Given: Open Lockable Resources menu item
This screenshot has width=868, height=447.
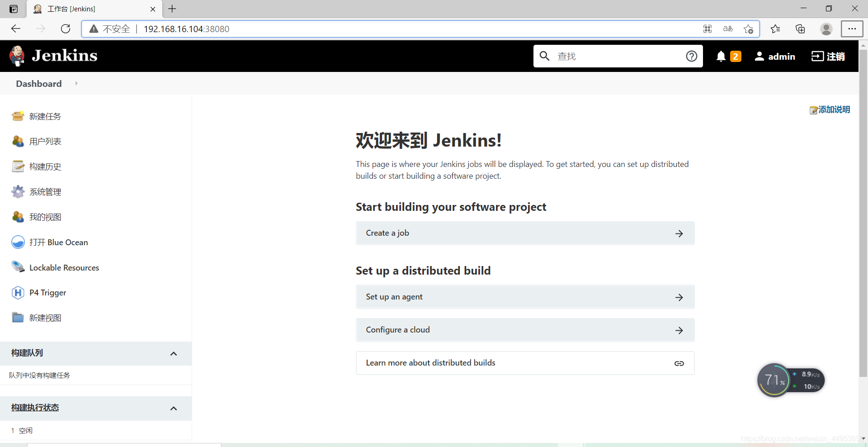Looking at the screenshot, I should pos(64,267).
